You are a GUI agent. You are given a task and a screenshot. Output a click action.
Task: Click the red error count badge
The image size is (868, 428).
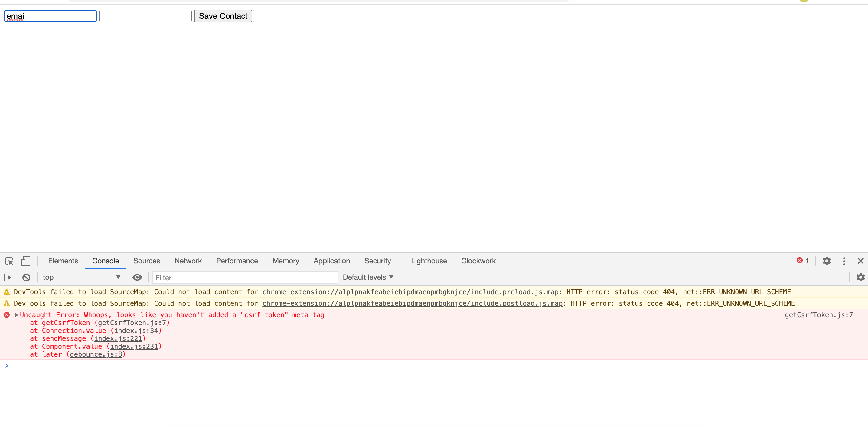pos(803,261)
